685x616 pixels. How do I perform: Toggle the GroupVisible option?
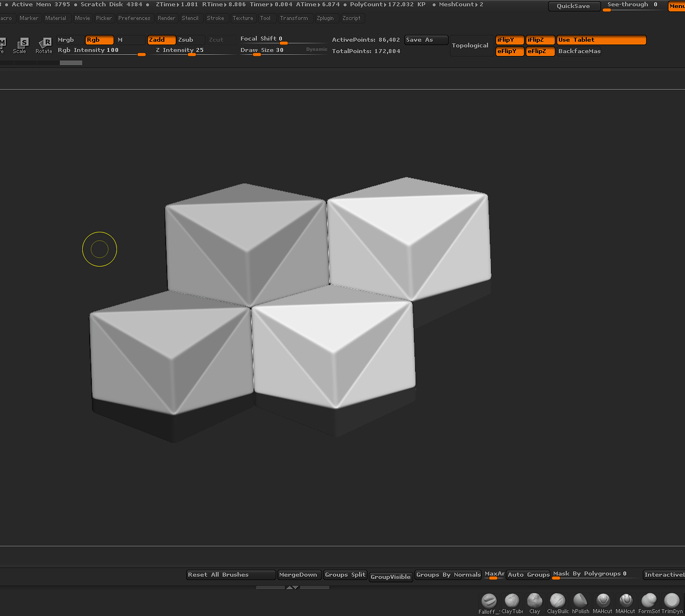click(x=390, y=577)
